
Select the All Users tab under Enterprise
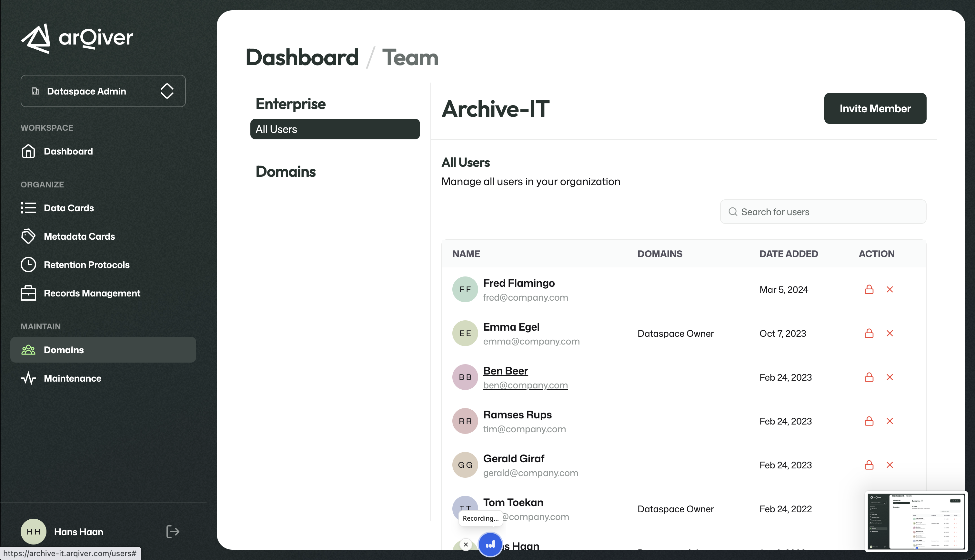coord(335,129)
